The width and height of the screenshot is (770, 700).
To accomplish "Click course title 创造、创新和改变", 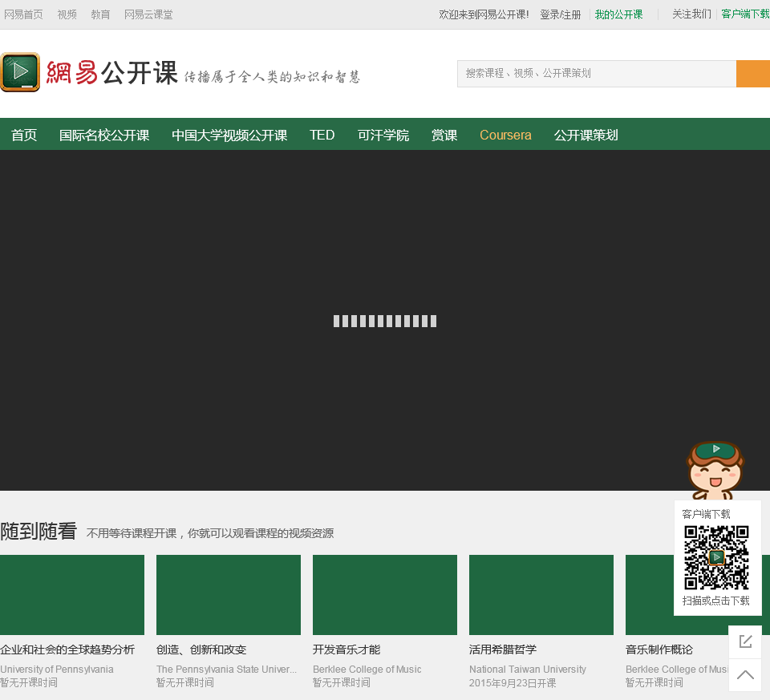I will tap(201, 649).
